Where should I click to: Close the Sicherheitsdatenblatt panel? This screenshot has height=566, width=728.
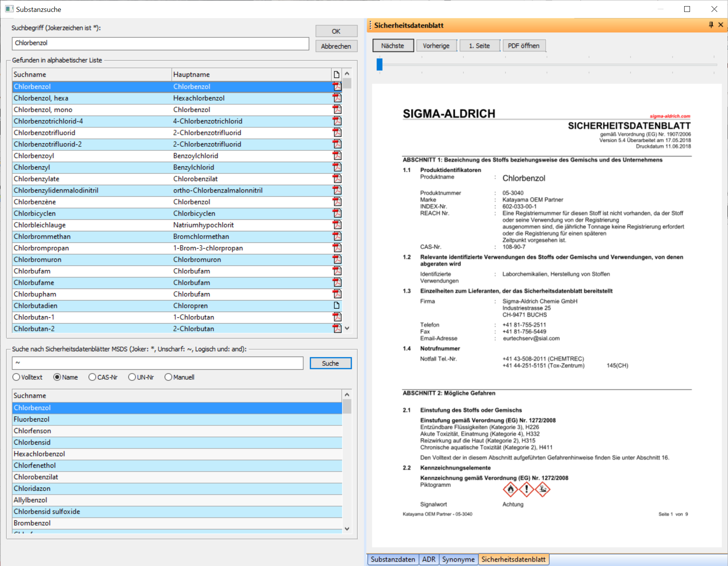coord(721,25)
